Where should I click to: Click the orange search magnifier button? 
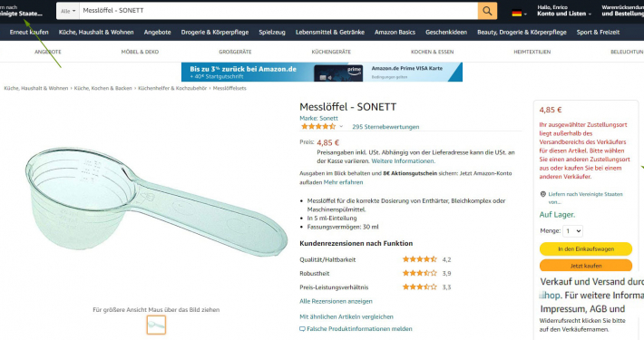click(x=487, y=11)
